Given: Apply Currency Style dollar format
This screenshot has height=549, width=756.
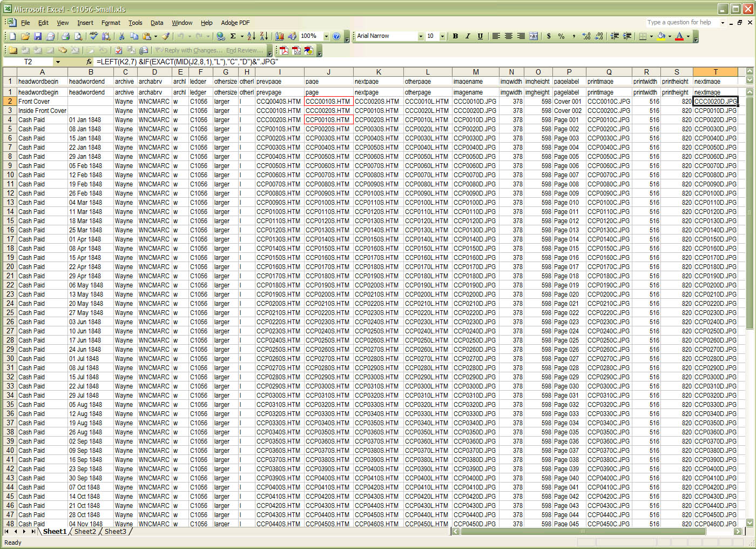Looking at the screenshot, I should (549, 36).
